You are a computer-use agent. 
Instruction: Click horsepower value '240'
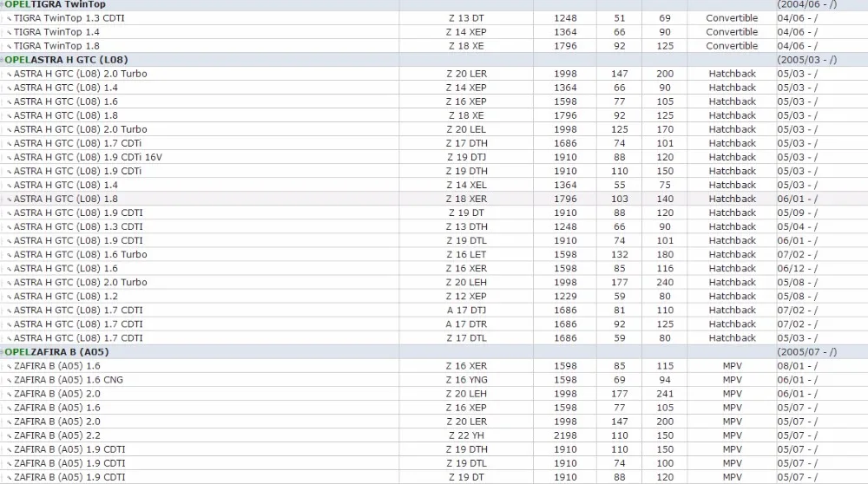coord(665,282)
